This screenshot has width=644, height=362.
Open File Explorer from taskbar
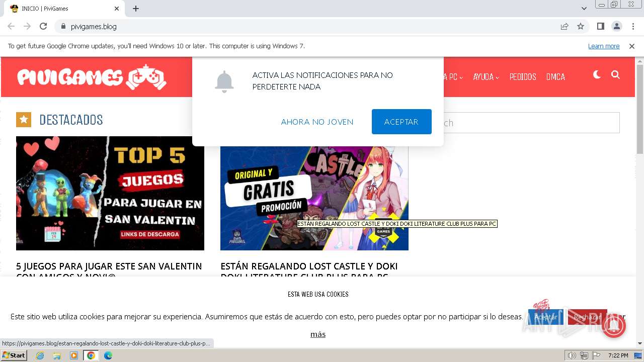[x=57, y=355]
